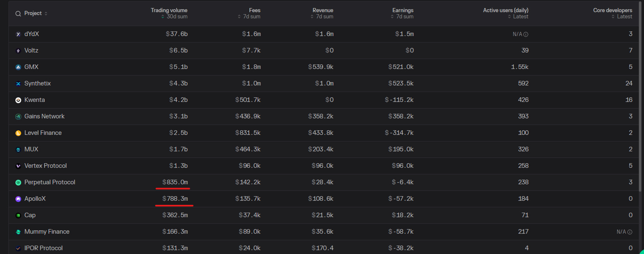The width and height of the screenshot is (644, 254).
Task: Click the Vertex Protocol logo icon
Action: pyautogui.click(x=18, y=166)
